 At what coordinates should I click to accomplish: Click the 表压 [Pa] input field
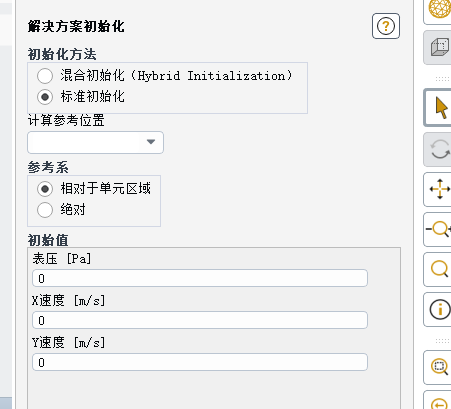tap(200, 278)
